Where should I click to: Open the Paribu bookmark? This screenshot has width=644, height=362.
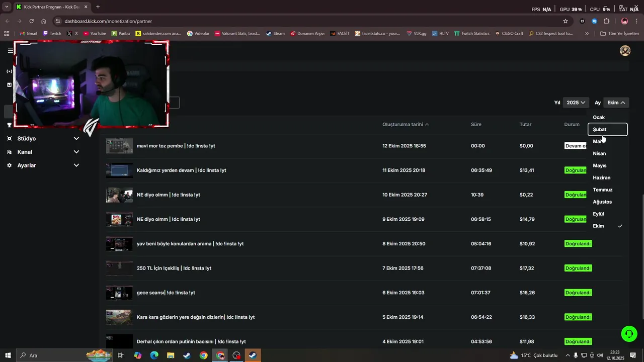tap(120, 34)
